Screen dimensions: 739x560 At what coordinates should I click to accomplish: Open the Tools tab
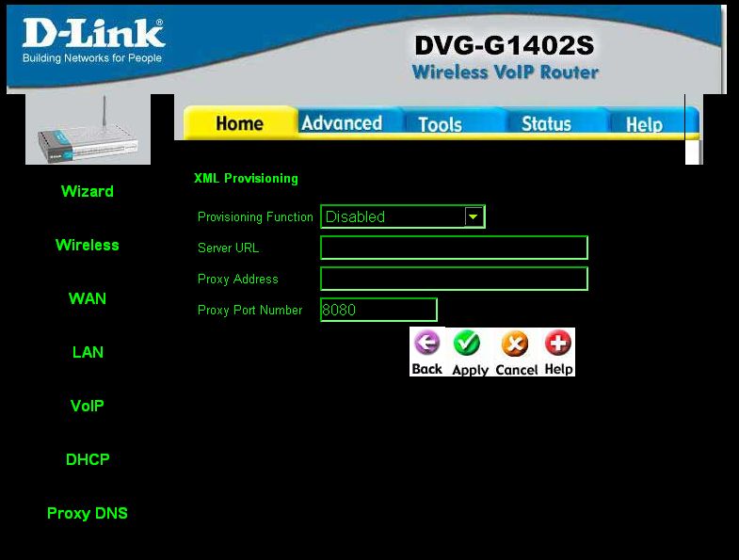441,124
